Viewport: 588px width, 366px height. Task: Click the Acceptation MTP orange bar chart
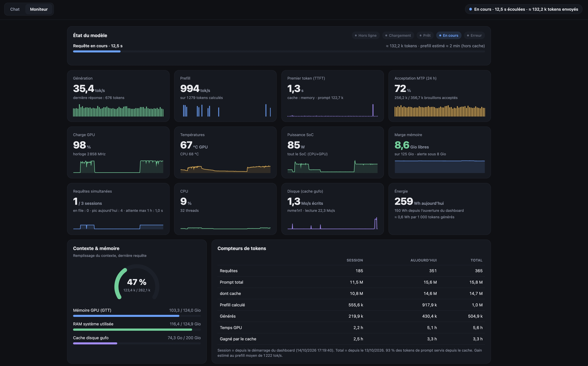coord(440,110)
